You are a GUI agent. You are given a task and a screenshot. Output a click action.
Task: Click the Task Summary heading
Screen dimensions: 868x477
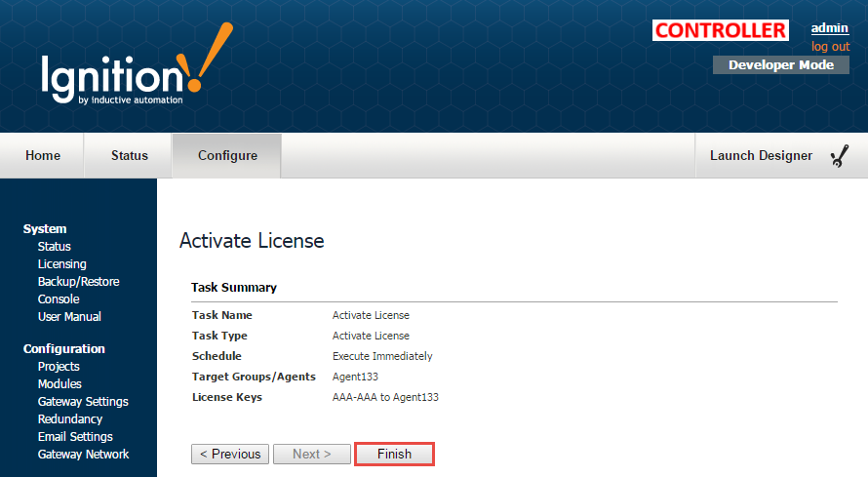click(234, 287)
